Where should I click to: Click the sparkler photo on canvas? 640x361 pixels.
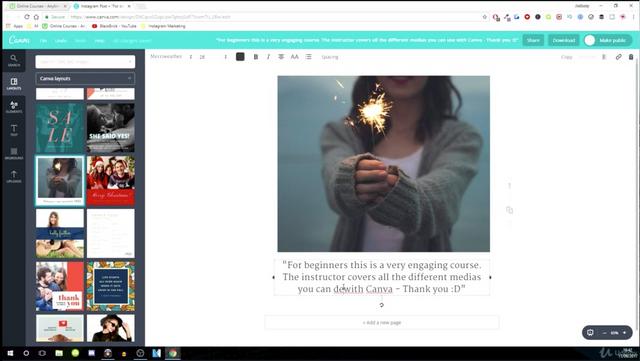click(384, 164)
